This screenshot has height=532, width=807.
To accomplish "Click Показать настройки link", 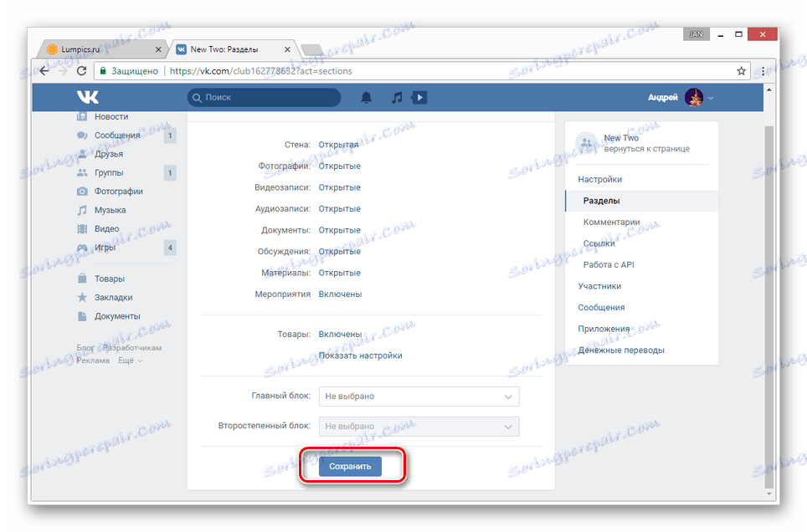I will pyautogui.click(x=360, y=356).
